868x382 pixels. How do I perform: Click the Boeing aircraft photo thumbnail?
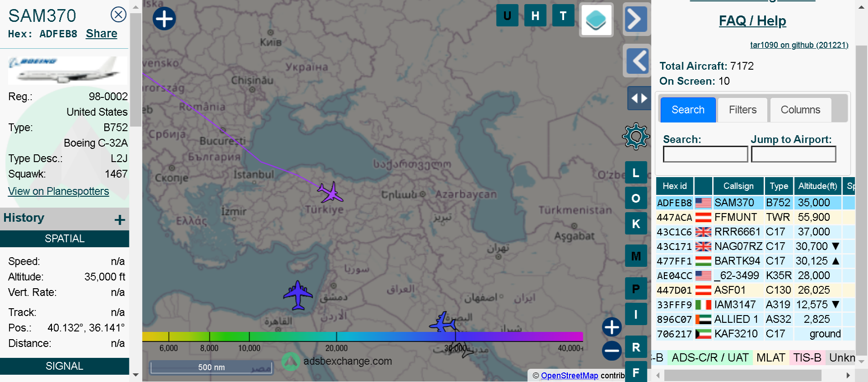tap(68, 71)
